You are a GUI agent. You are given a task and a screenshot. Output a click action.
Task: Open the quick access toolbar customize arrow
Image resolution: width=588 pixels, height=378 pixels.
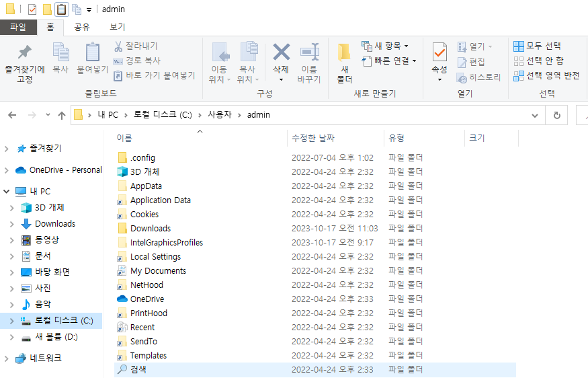[89, 10]
